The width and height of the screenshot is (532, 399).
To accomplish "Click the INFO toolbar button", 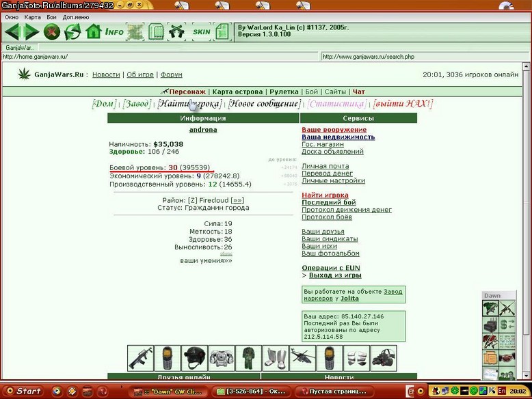I will [114, 32].
